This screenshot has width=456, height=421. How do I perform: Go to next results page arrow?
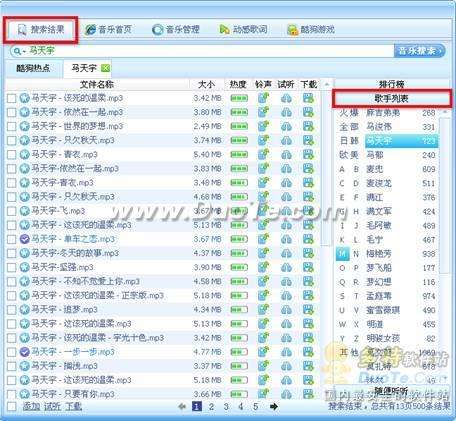tap(274, 406)
